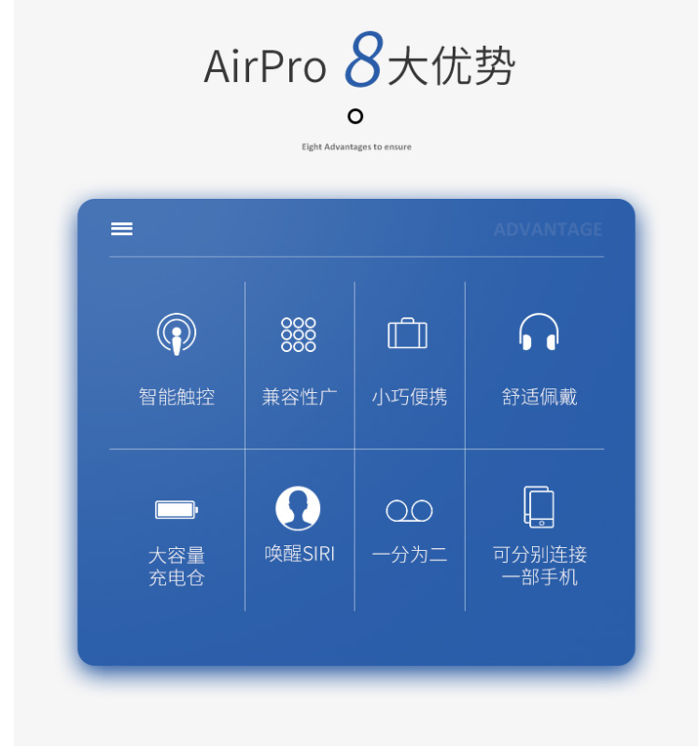Click the 一分为二 label
Image resolution: width=700 pixels, height=746 pixels.
click(409, 555)
